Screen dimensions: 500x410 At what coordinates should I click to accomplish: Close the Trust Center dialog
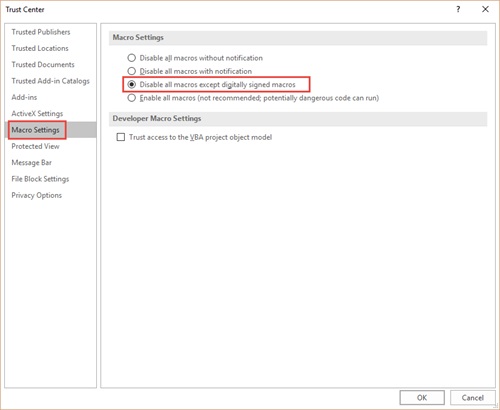pyautogui.click(x=485, y=9)
